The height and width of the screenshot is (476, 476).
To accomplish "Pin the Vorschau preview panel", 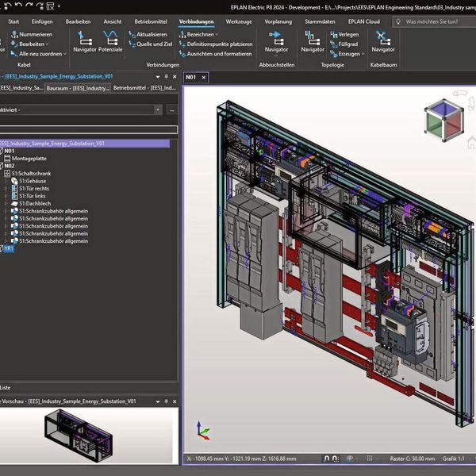I will [166, 401].
